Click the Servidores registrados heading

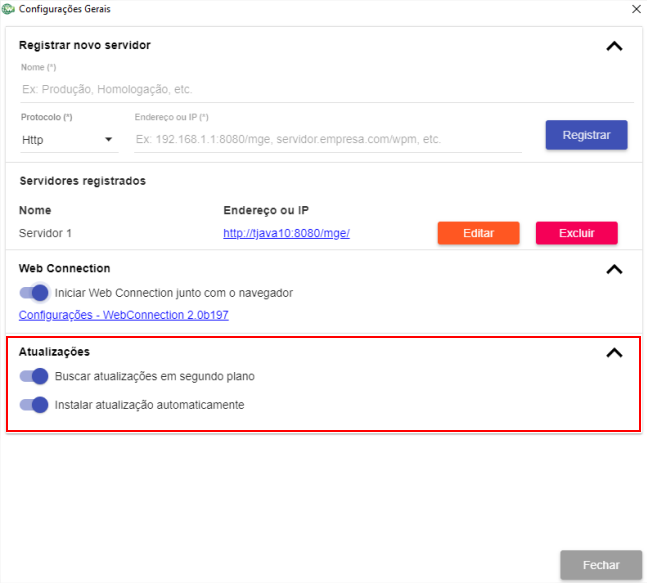83,181
